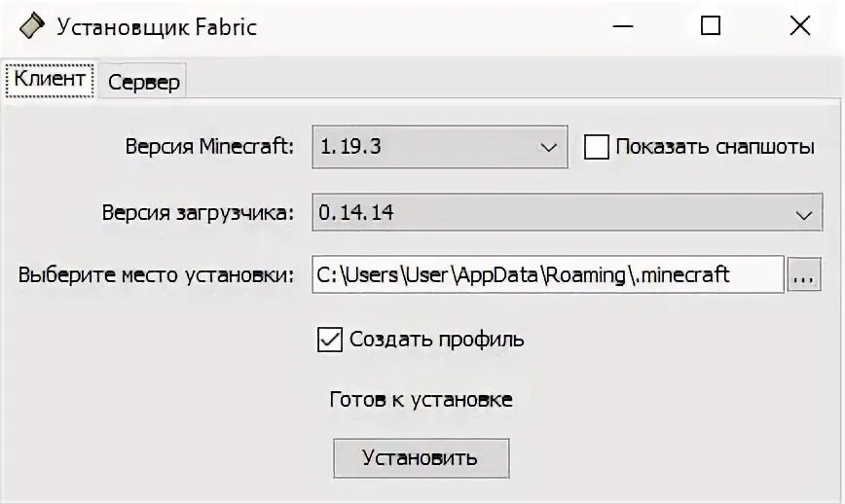Click the Установщик Fabric title text
The width and height of the screenshot is (845, 504).
point(157,26)
